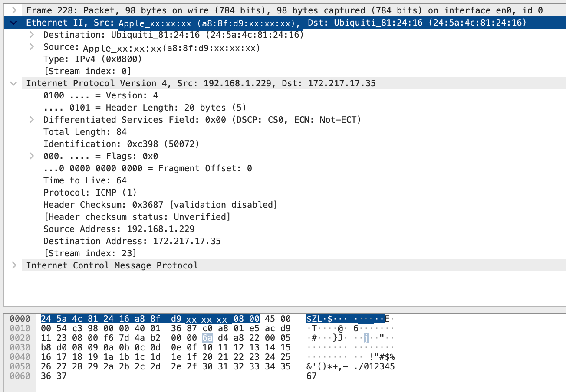Click the 0010 offset label in hex pane

coord(20,329)
